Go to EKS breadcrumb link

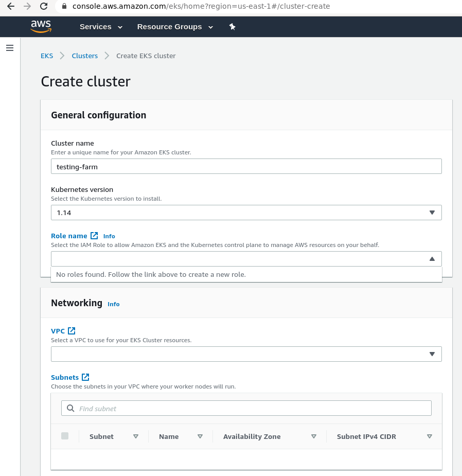coord(47,56)
